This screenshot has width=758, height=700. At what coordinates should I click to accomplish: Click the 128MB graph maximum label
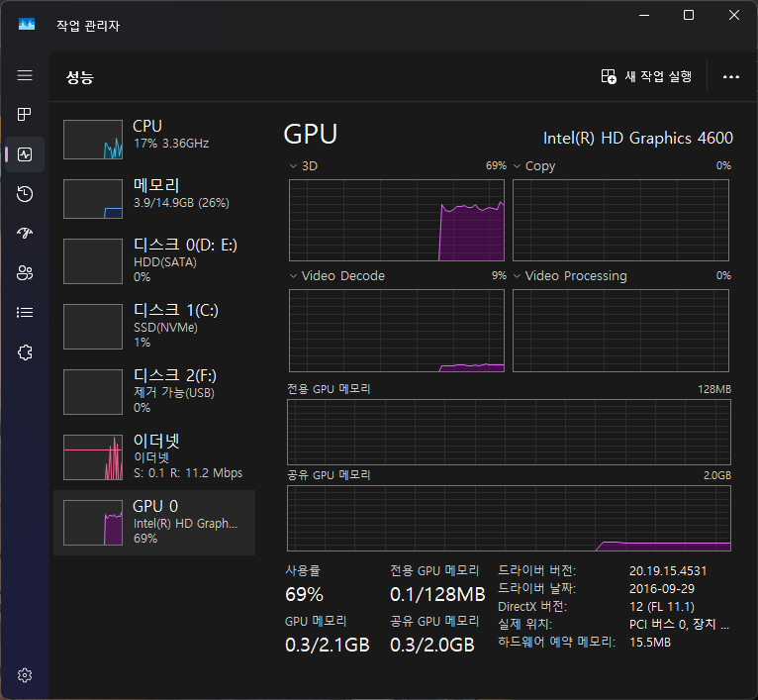click(x=714, y=389)
